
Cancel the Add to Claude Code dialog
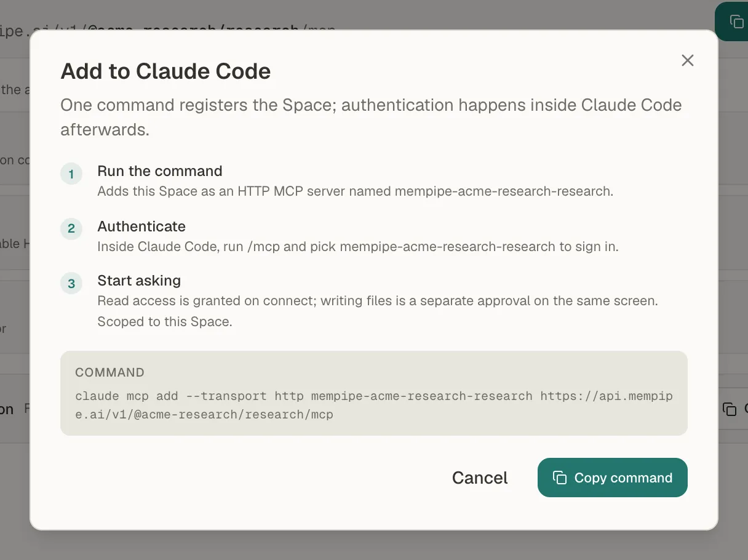coord(480,478)
